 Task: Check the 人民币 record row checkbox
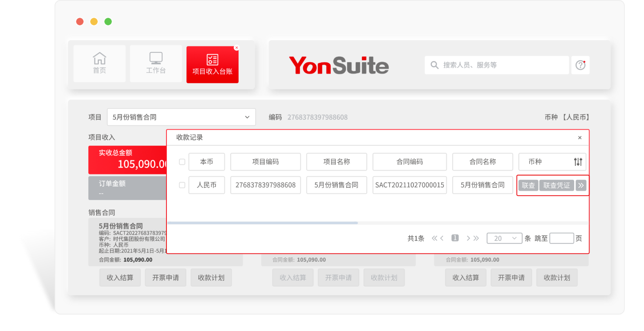click(x=182, y=185)
